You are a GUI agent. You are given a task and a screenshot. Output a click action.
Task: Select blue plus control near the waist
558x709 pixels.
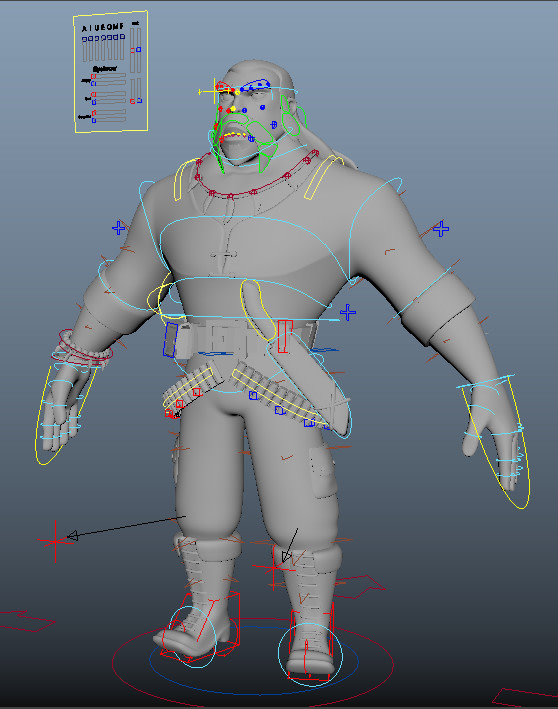pyautogui.click(x=348, y=312)
